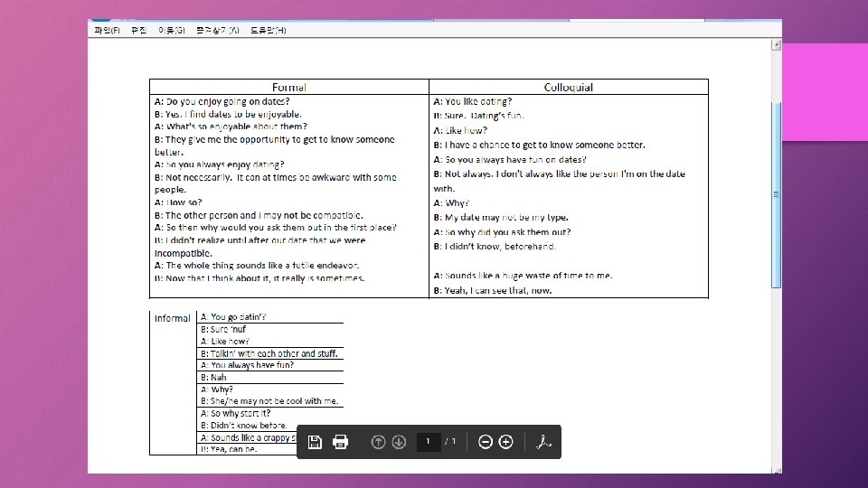The image size is (868, 488).
Task: Click 'A: So you always have fun on dates?'
Action: tap(510, 159)
